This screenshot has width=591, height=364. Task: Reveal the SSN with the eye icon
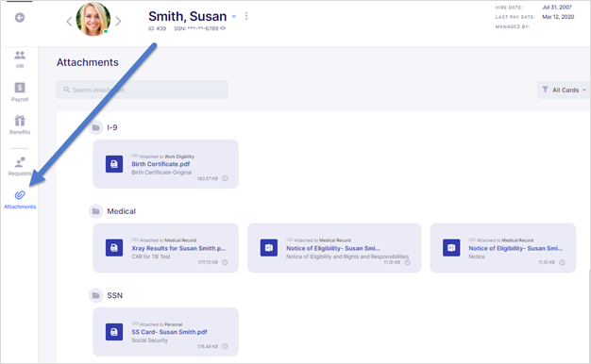(223, 28)
